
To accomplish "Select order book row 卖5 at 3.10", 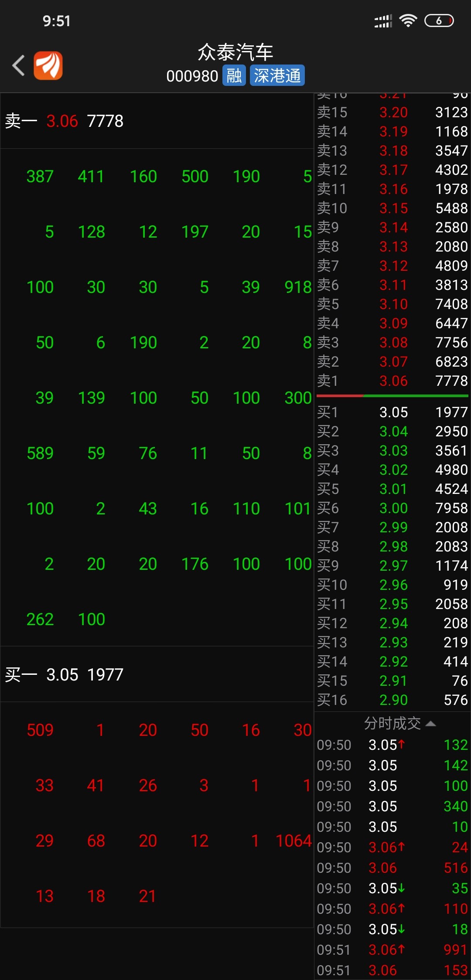I will point(392,304).
